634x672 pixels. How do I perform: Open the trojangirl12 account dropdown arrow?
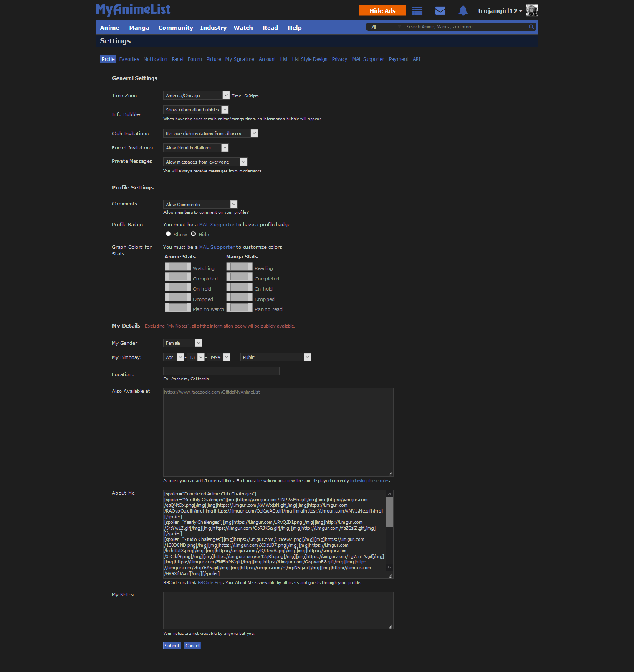[x=520, y=11]
